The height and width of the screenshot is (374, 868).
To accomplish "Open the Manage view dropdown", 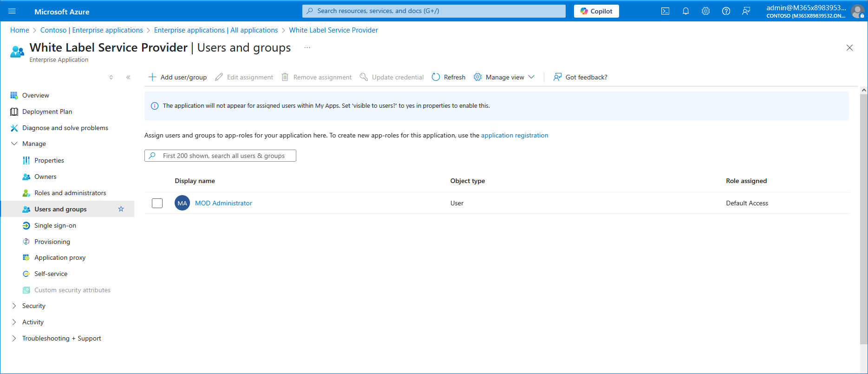I will tap(504, 77).
